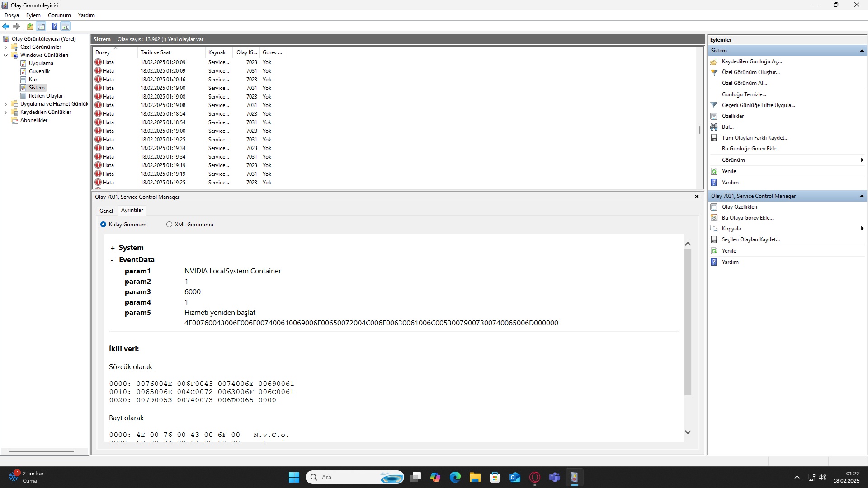Click the Olay Özellikleri icon
This screenshot has height=488, width=868.
(x=714, y=207)
